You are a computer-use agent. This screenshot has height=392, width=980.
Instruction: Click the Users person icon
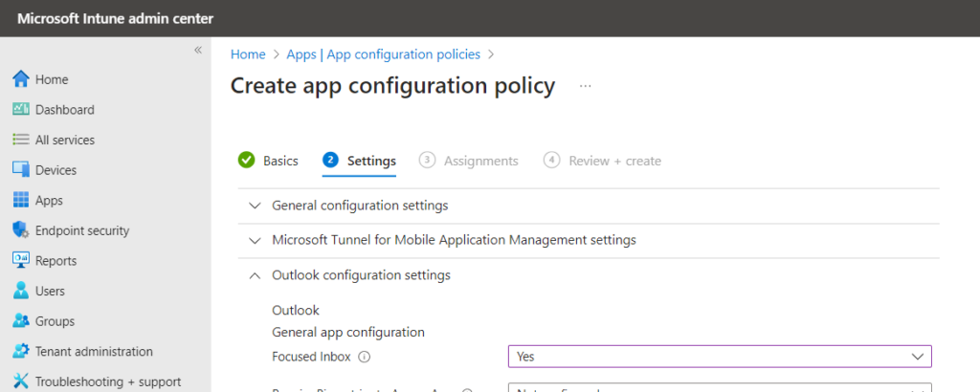(21, 291)
